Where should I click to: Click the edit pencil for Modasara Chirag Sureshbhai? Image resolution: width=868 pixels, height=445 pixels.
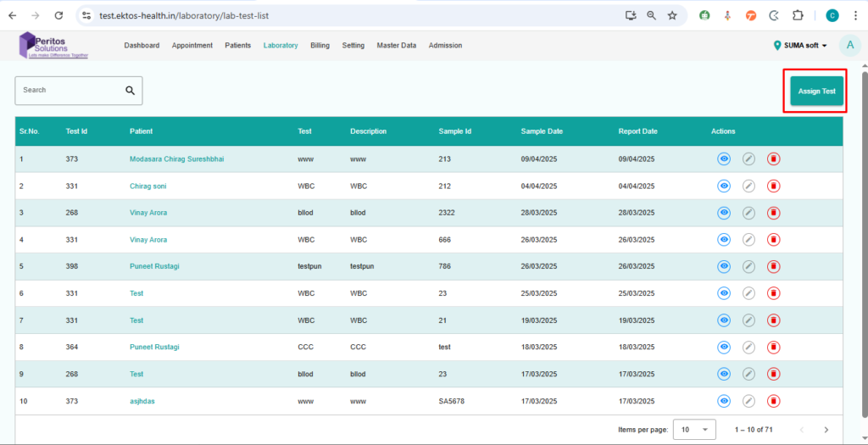tap(748, 159)
